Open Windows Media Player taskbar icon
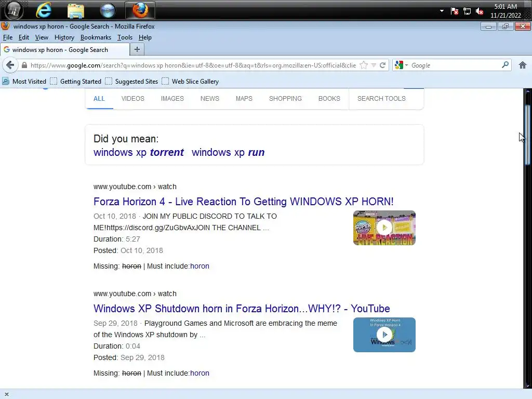The image size is (532, 399). tap(108, 10)
